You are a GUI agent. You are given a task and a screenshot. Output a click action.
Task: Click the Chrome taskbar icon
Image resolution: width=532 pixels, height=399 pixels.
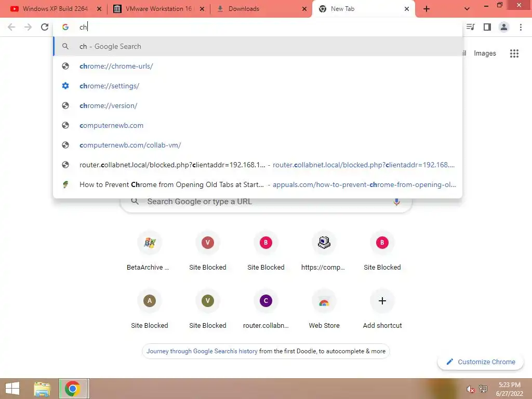click(73, 389)
